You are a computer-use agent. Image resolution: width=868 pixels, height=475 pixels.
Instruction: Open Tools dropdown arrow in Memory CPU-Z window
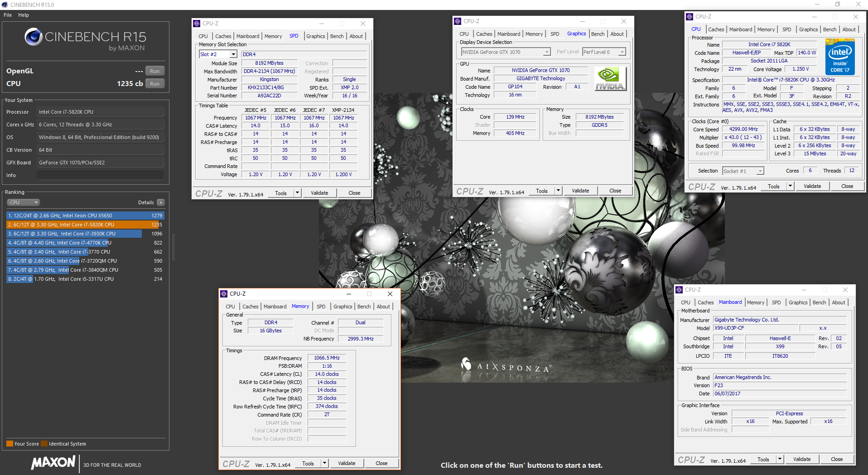tap(325, 463)
